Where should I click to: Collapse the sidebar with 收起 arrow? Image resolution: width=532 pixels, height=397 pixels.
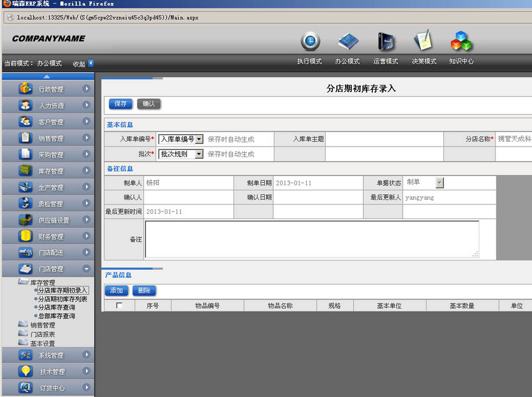pyautogui.click(x=90, y=63)
